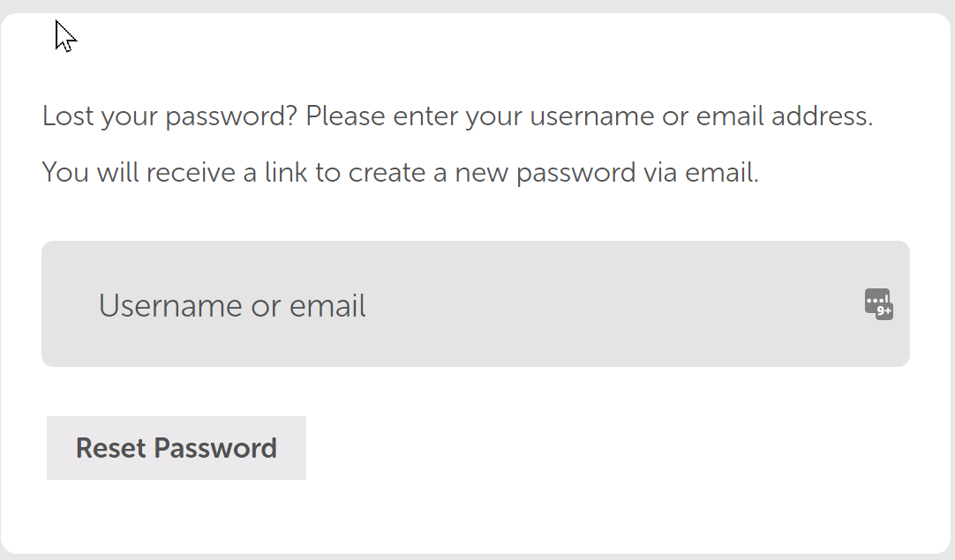
Task: Click 'email address.' at end of first line
Action: pyautogui.click(x=785, y=116)
